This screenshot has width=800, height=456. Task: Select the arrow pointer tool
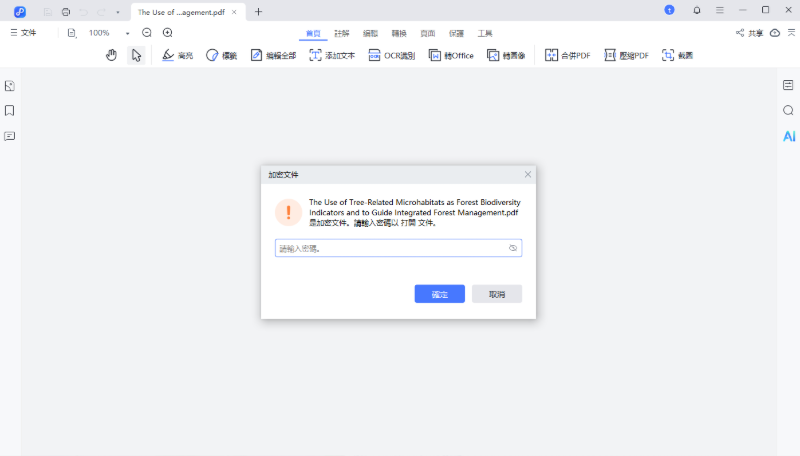[136, 55]
